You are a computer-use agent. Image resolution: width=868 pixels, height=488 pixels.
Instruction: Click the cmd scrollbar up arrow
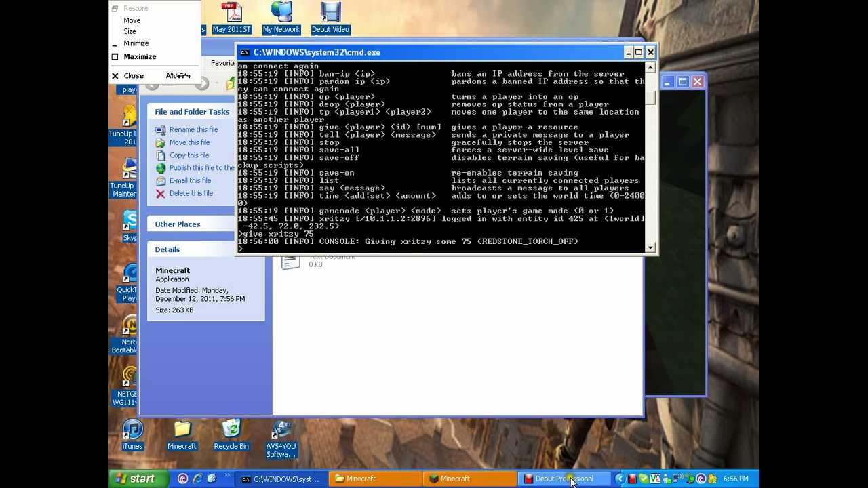[651, 68]
